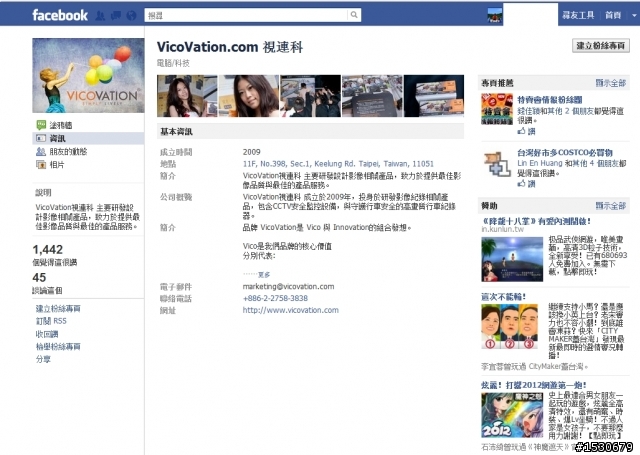
Task: Open the in.kunlun.tw sponsored ad title
Action: (x=536, y=221)
